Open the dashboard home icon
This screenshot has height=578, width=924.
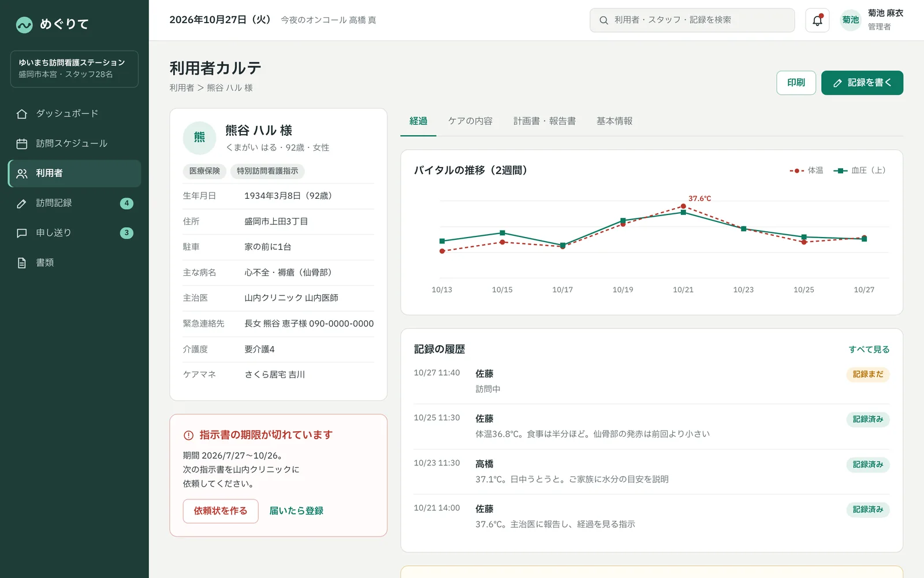click(22, 114)
